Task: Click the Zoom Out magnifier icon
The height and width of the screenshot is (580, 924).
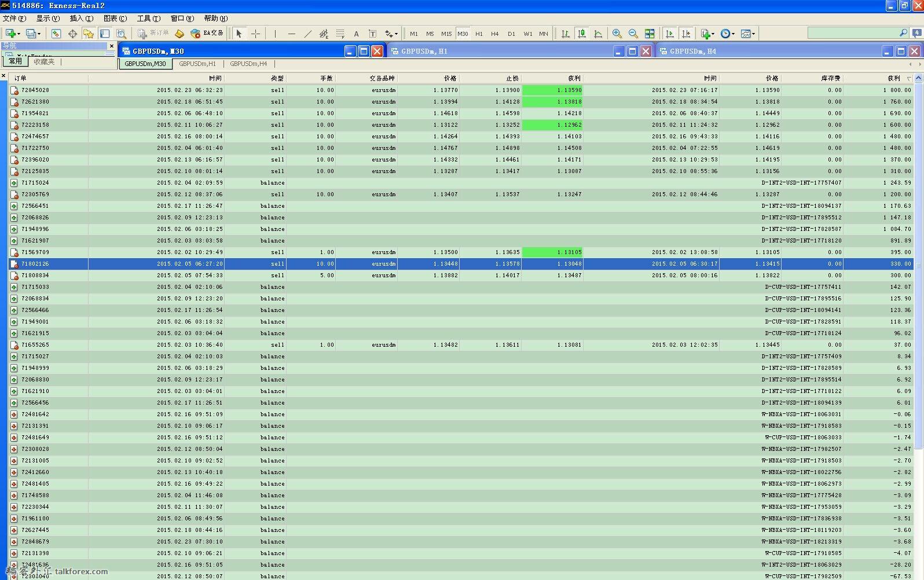Action: click(633, 34)
